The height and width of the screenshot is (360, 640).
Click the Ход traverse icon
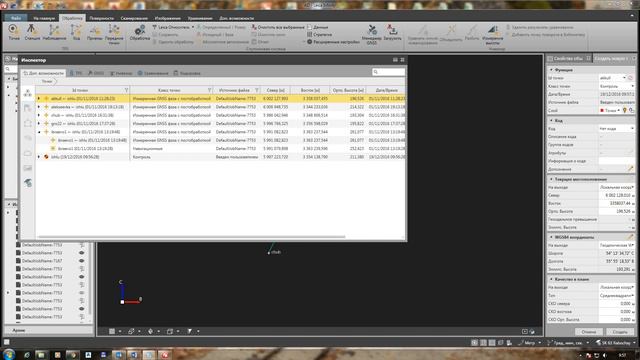click(x=76, y=32)
